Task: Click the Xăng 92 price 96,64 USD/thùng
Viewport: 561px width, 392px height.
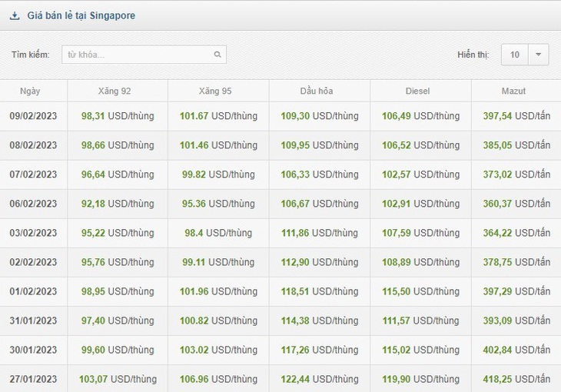Action: tap(118, 174)
